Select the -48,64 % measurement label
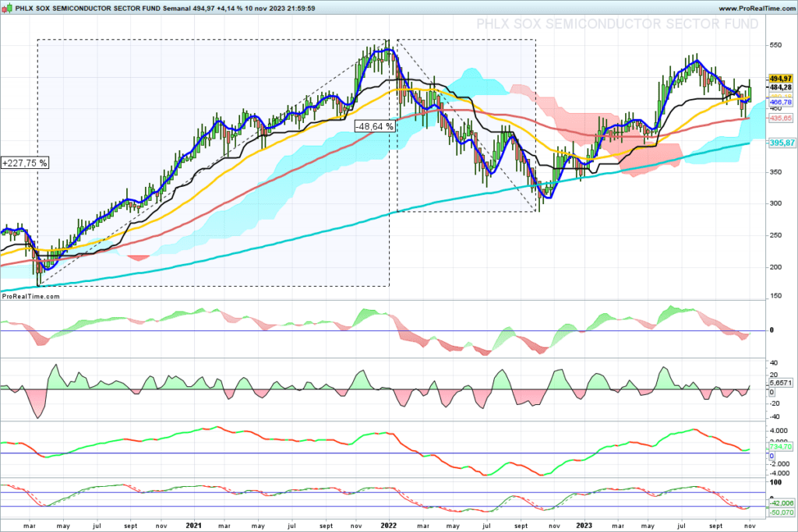The width and height of the screenshot is (798, 532). click(375, 126)
